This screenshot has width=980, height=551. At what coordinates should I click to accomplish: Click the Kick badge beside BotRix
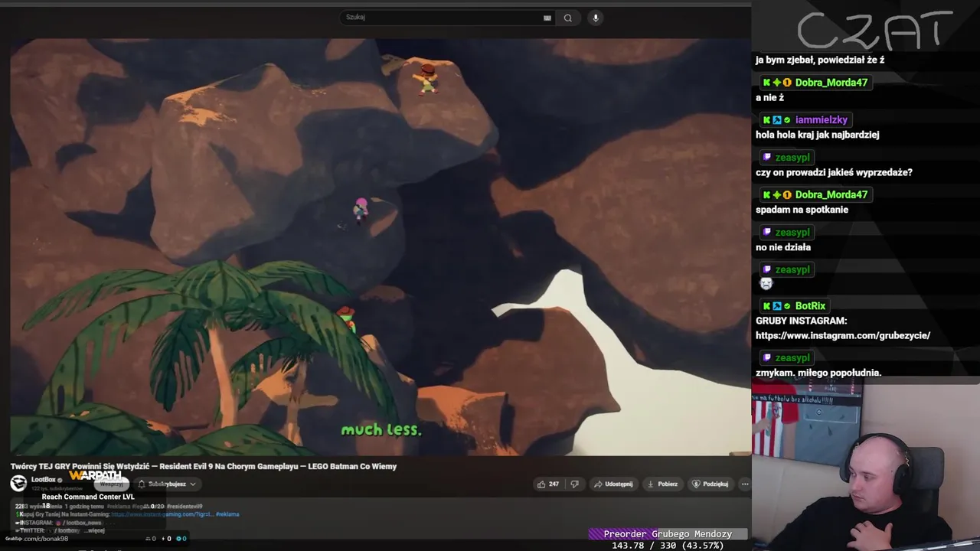(x=766, y=306)
